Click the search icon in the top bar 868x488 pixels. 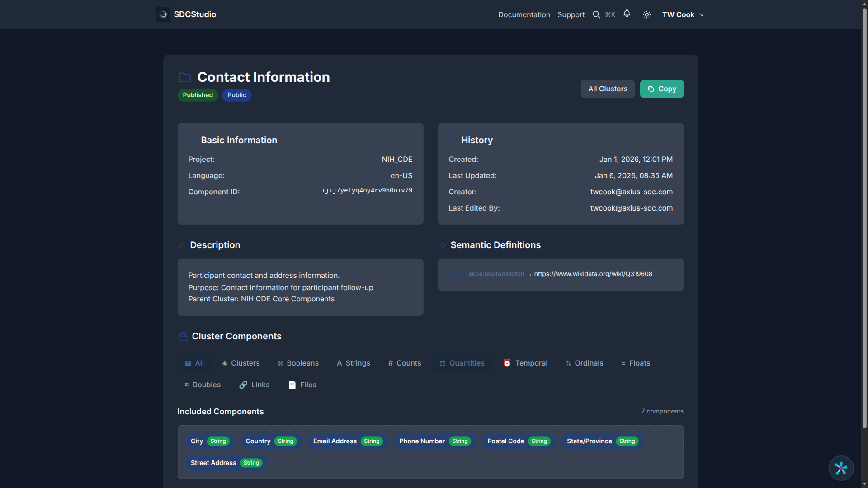click(x=597, y=14)
